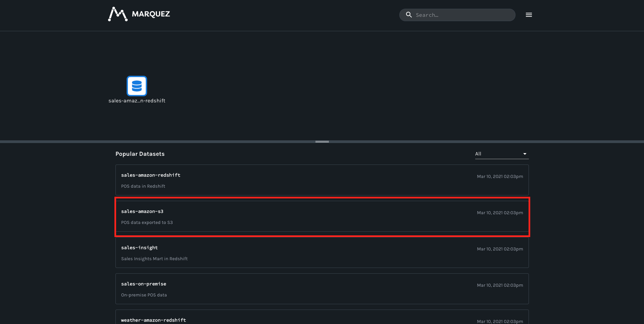Viewport: 644px width, 324px height.
Task: Expand the filter dropdown arrow next to All
Action: pos(525,154)
